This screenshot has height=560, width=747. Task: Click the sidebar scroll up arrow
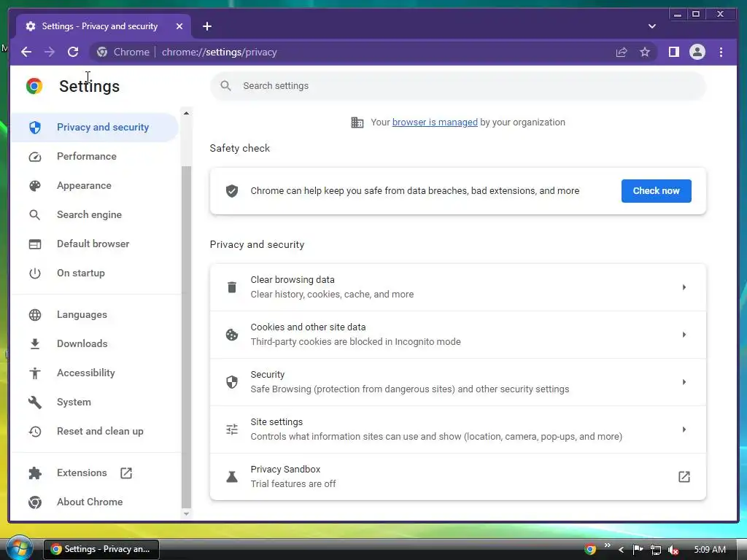pyautogui.click(x=186, y=113)
